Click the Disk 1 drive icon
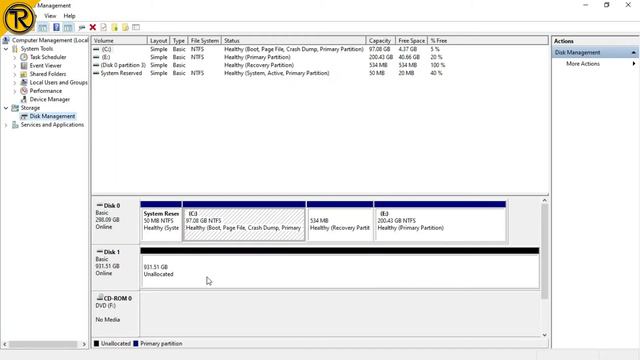 click(100, 251)
